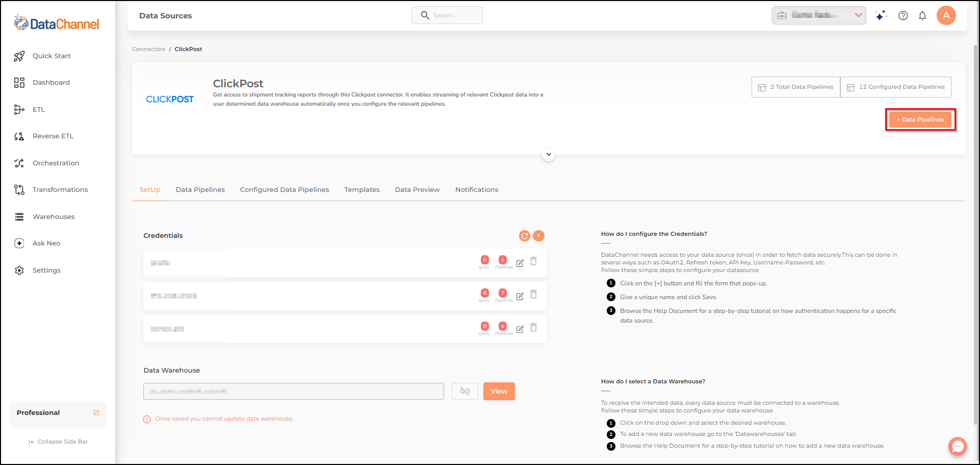Open the notifications bell
This screenshot has width=980, height=465.
tap(922, 15)
